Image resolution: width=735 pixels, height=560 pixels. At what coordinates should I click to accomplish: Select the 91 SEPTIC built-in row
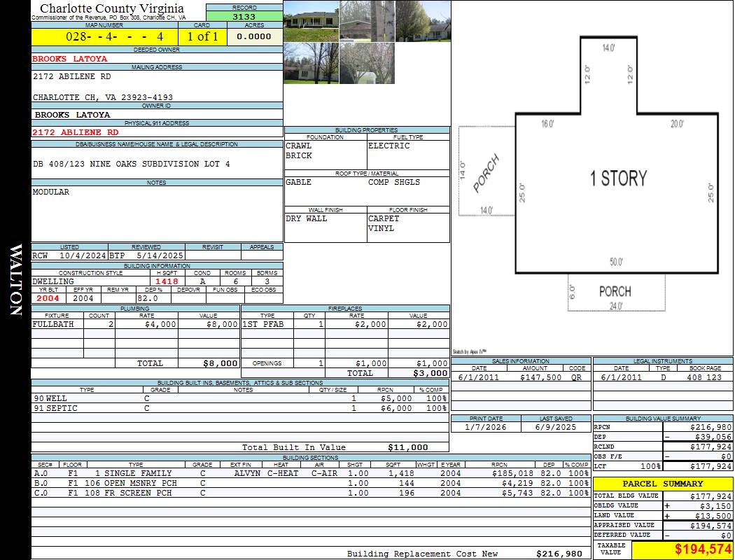coord(238,408)
